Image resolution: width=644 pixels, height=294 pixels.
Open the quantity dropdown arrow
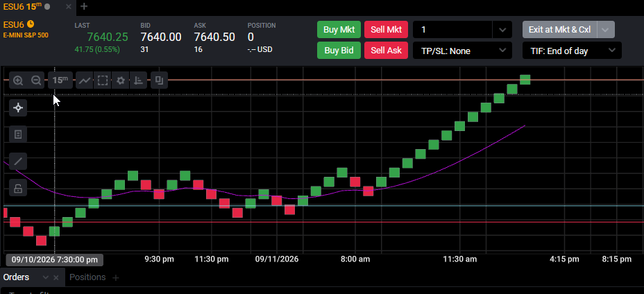point(502,30)
